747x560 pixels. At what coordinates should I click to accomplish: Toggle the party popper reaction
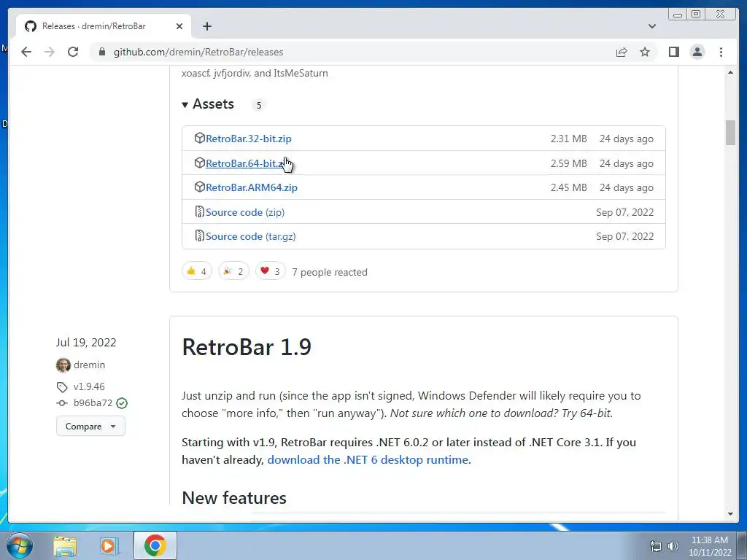pos(233,271)
